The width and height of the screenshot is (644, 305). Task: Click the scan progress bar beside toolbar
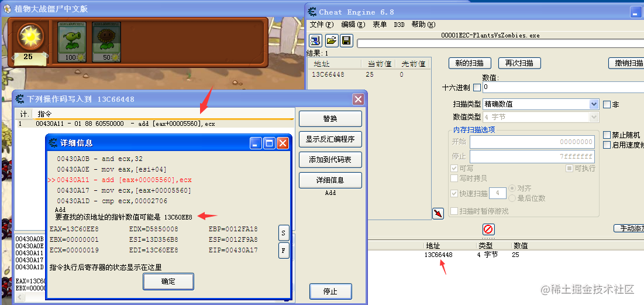click(500, 43)
